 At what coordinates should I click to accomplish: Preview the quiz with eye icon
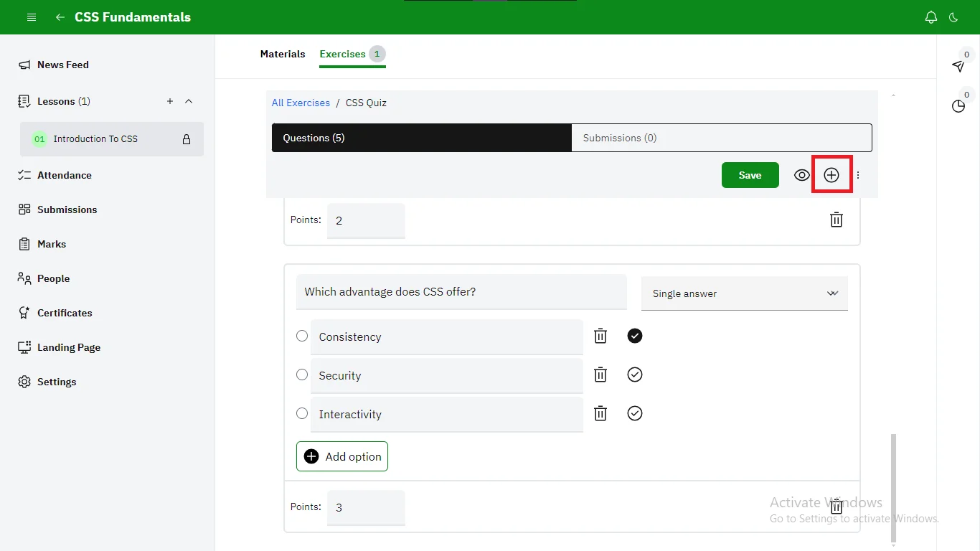(802, 175)
